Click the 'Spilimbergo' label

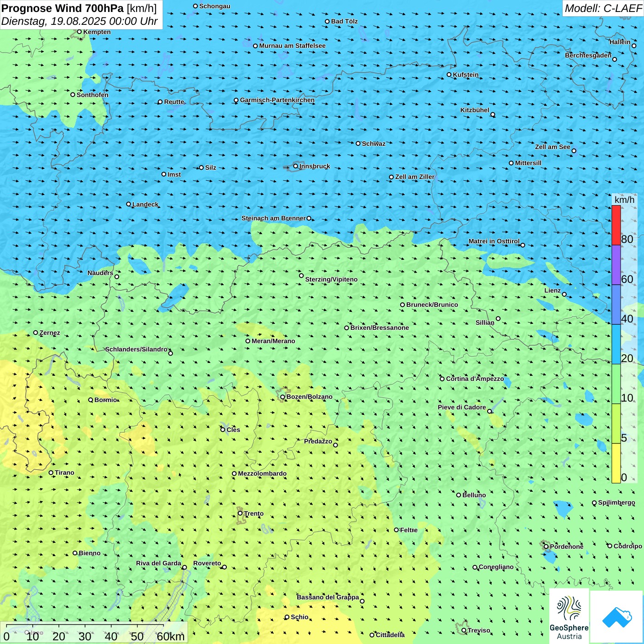(616, 502)
